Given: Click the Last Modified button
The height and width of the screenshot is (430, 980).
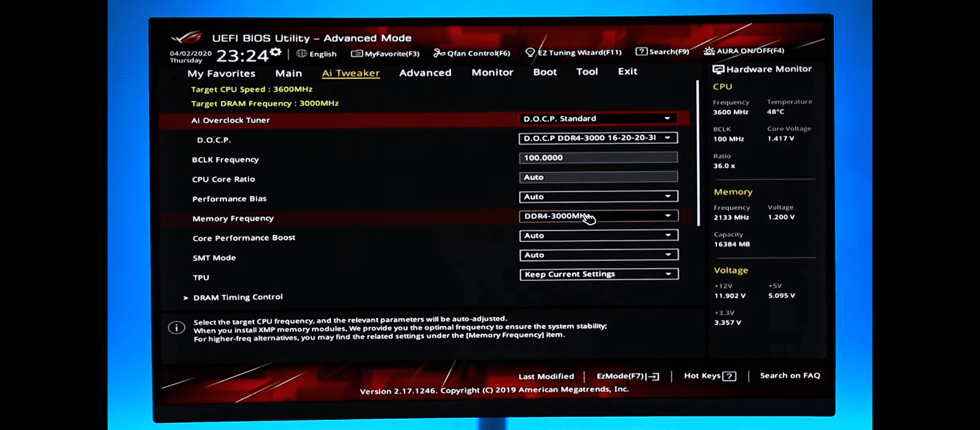Looking at the screenshot, I should [x=546, y=377].
